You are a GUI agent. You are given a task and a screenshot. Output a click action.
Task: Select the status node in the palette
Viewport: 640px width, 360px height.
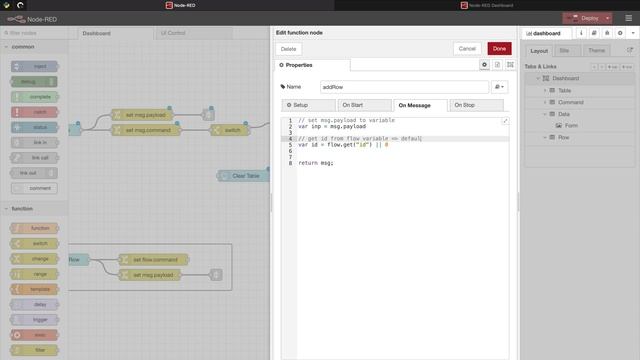click(35, 127)
